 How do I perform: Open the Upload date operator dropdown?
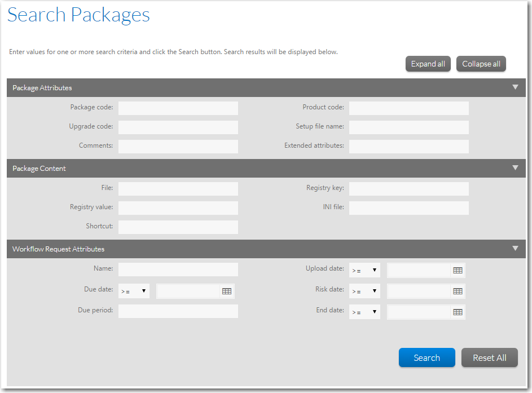(364, 271)
